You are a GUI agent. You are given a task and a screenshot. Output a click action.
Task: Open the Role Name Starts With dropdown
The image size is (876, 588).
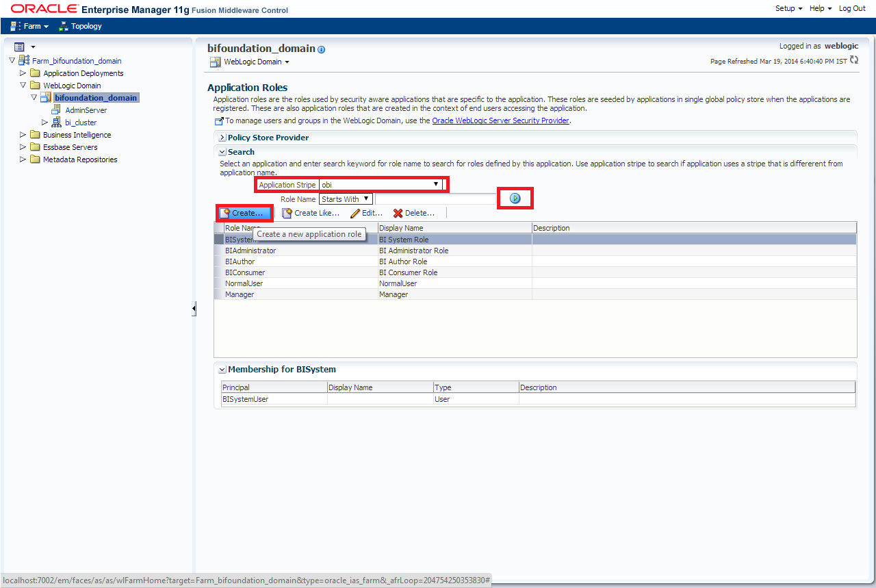pyautogui.click(x=346, y=199)
